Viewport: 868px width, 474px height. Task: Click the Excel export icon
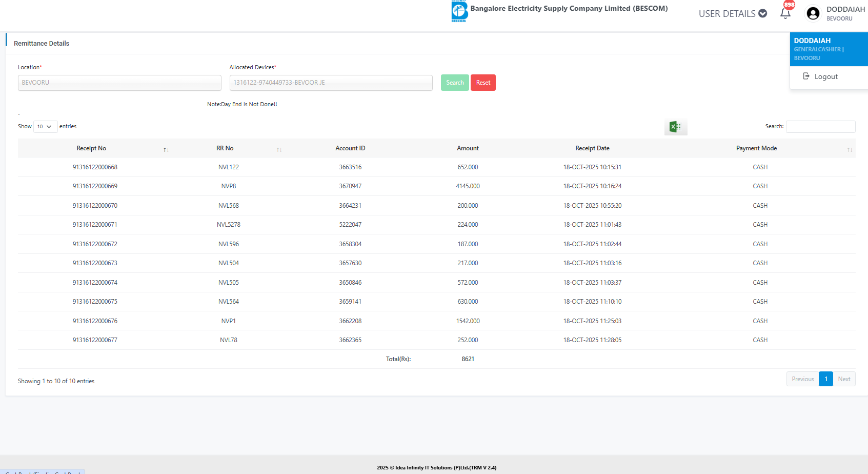click(675, 127)
